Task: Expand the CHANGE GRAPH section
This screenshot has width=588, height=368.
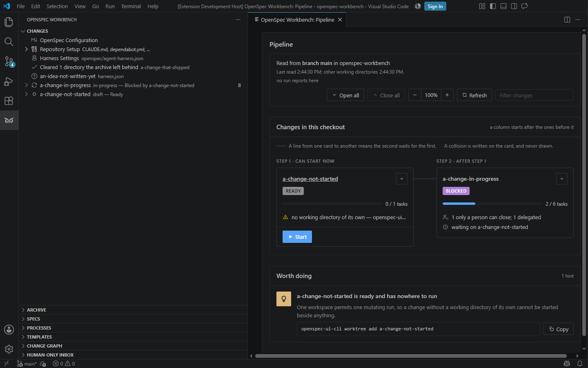Action: coord(133,346)
